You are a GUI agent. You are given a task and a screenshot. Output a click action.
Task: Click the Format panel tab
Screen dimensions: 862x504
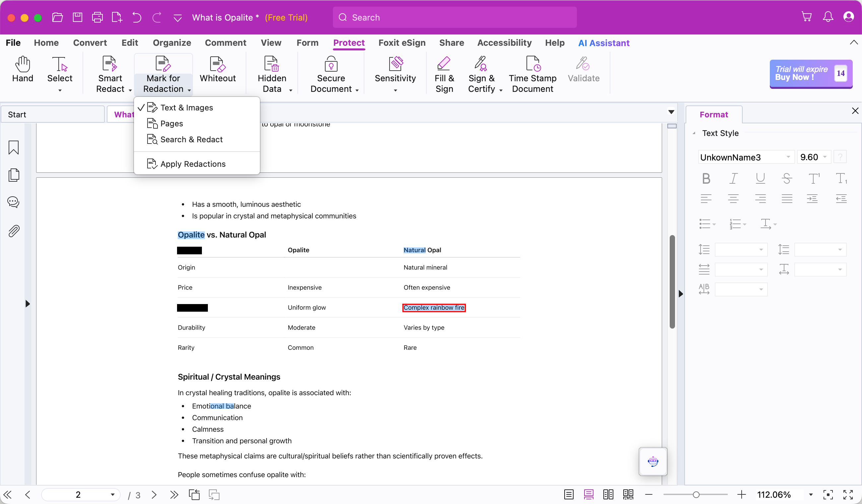point(713,114)
